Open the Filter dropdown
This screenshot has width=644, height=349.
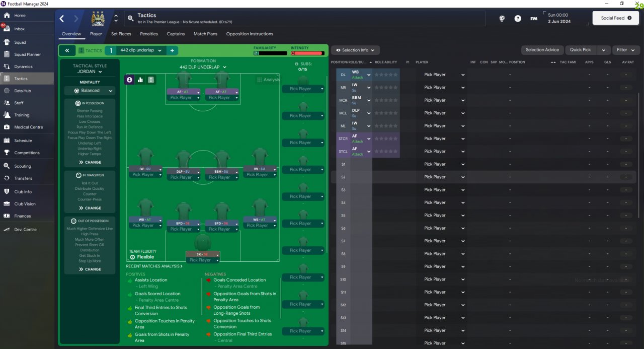(x=626, y=50)
